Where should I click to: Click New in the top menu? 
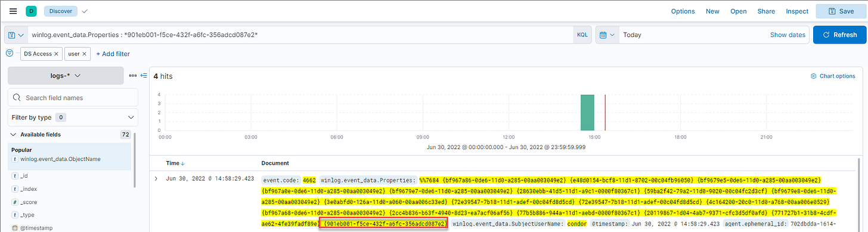point(712,11)
